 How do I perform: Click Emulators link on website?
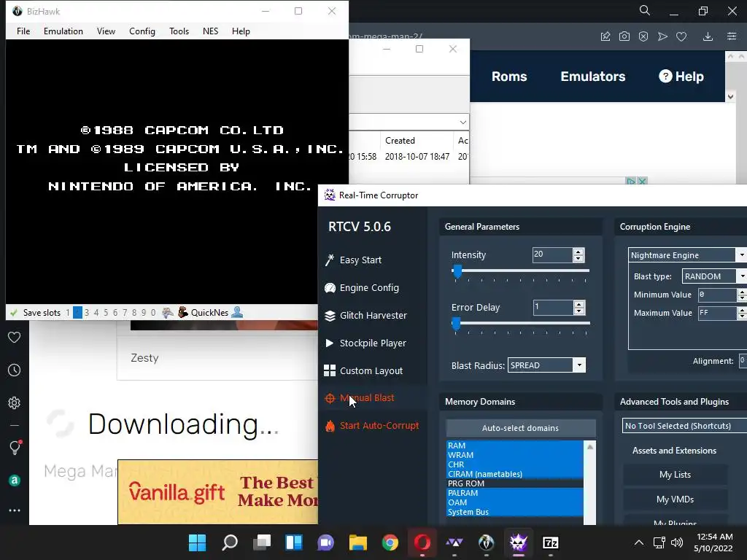[592, 76]
